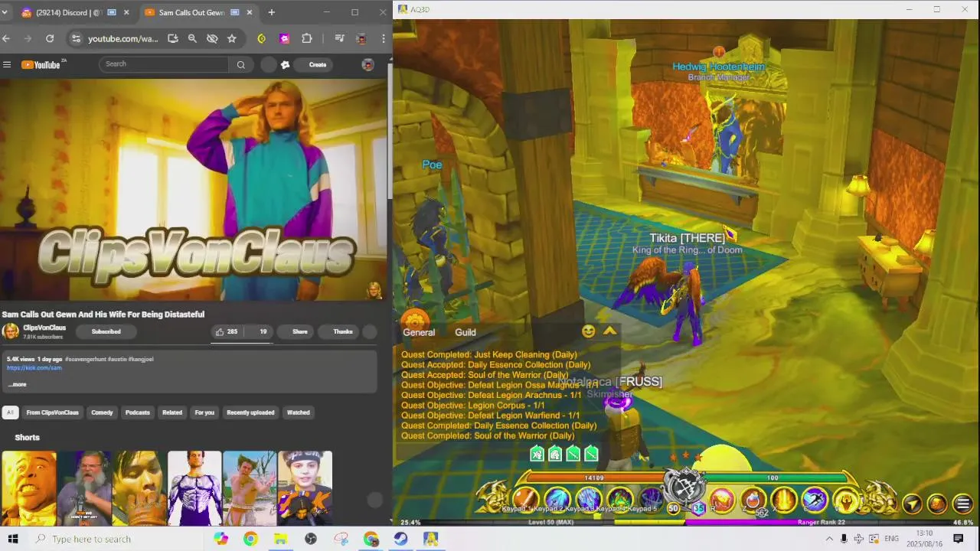Collapse the game chat with up arrow
The image size is (980, 551).
[610, 331]
